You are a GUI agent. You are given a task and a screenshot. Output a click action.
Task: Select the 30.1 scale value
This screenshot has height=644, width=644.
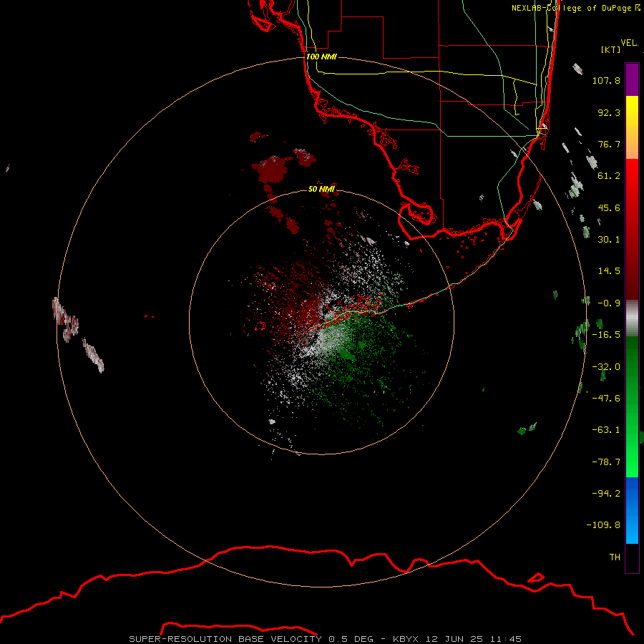[x=609, y=240]
